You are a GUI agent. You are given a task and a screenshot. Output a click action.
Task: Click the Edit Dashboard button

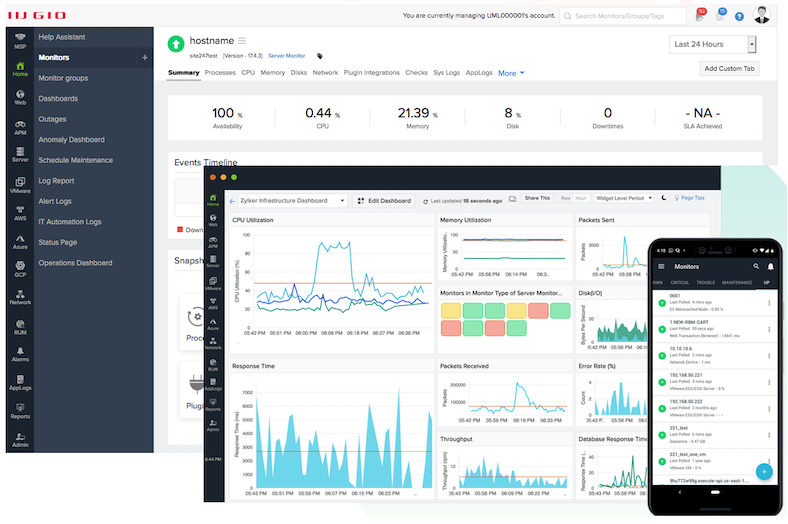click(384, 201)
